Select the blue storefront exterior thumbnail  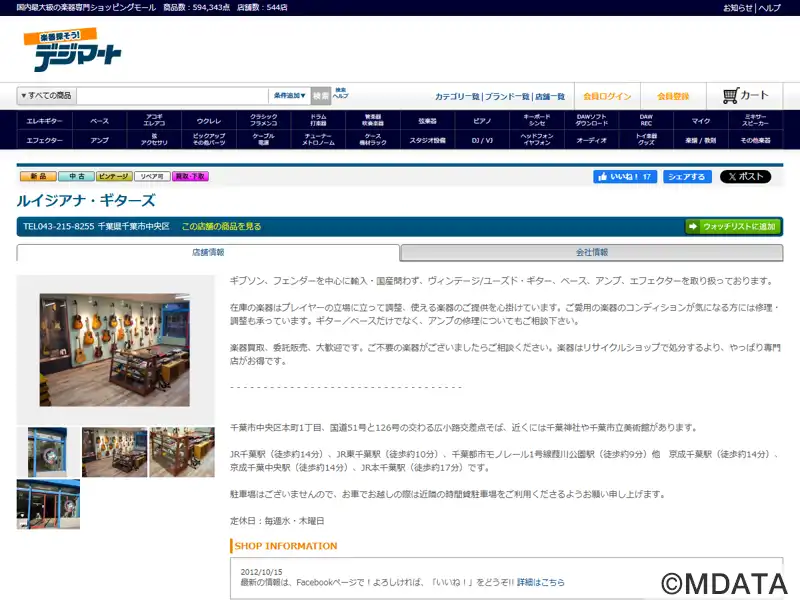coord(48,505)
